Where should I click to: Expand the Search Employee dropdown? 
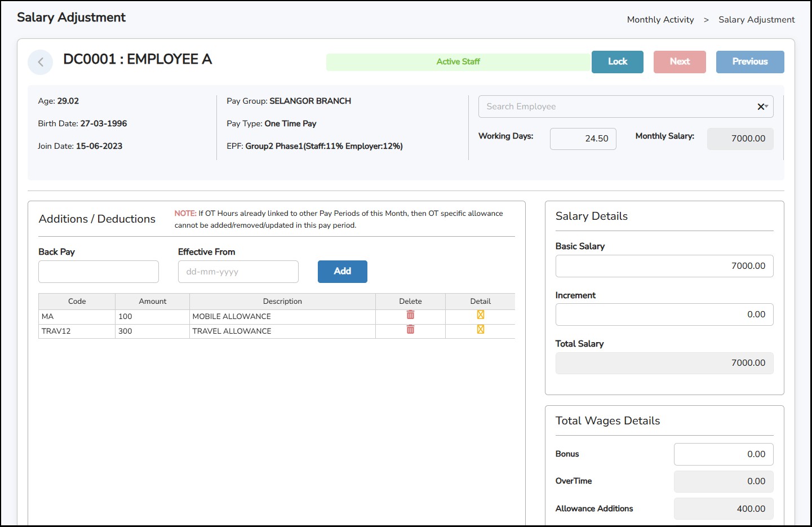tap(767, 107)
